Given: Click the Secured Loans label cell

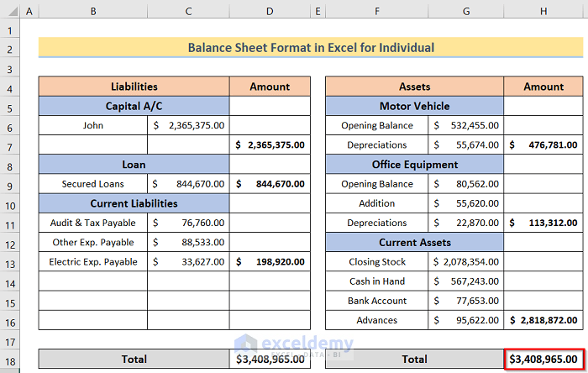Looking at the screenshot, I should (x=92, y=184).
